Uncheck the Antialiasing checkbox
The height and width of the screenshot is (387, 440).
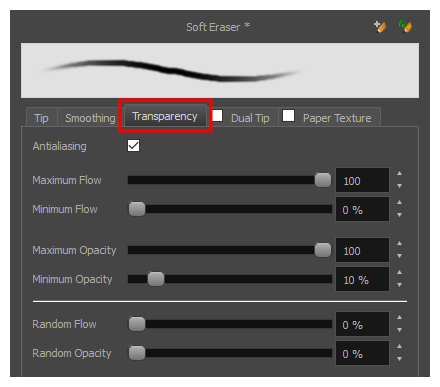pyautogui.click(x=133, y=146)
